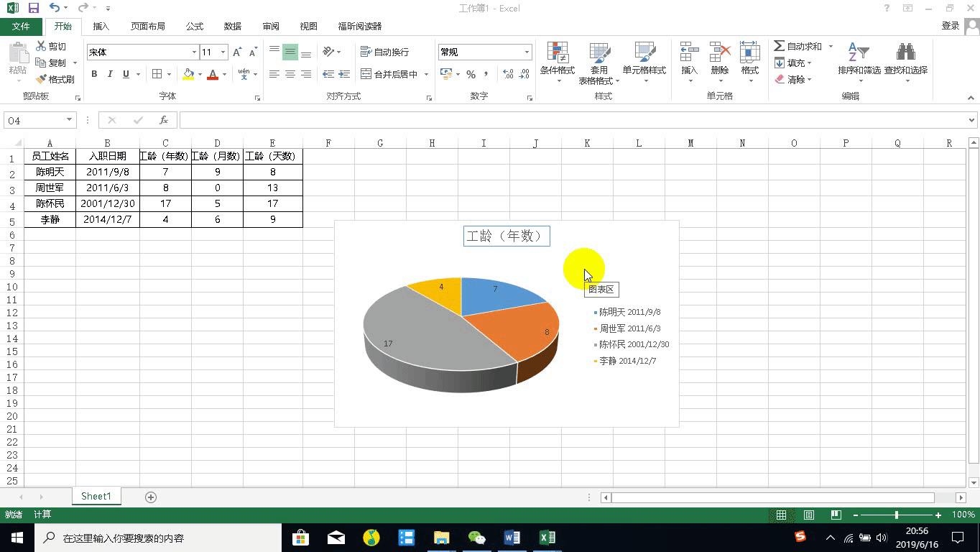This screenshot has width=980, height=552.
Task: Open the number format dropdown showing 常规
Action: (x=527, y=52)
